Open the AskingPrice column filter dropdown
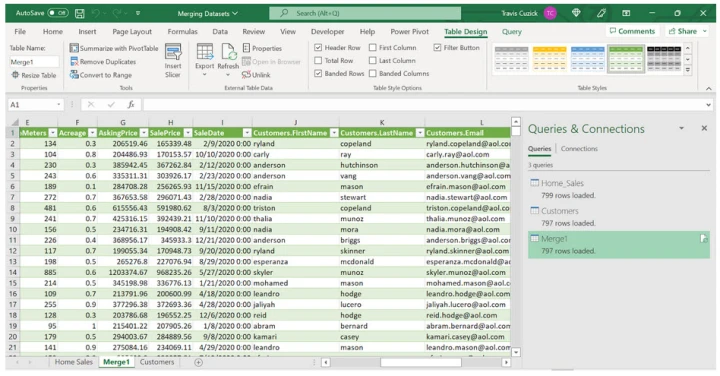720x376 pixels. [x=144, y=133]
